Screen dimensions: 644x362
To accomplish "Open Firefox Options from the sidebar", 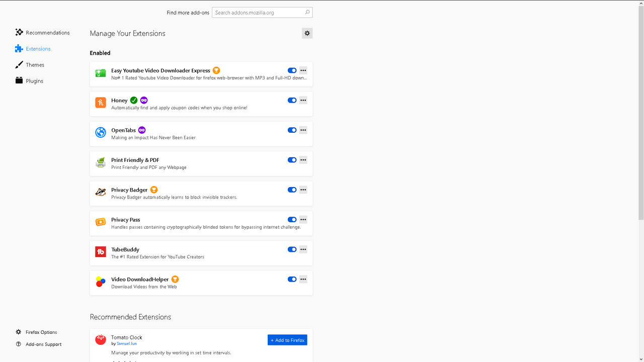I will 36,332.
